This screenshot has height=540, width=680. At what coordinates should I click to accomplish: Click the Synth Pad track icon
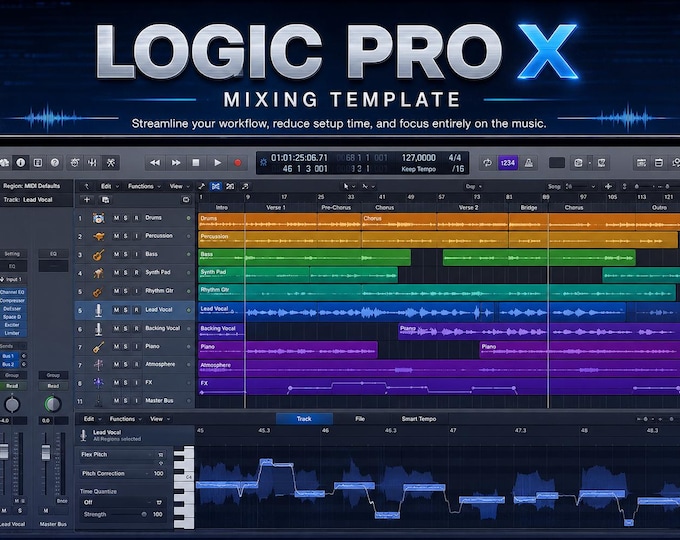pos(98,273)
